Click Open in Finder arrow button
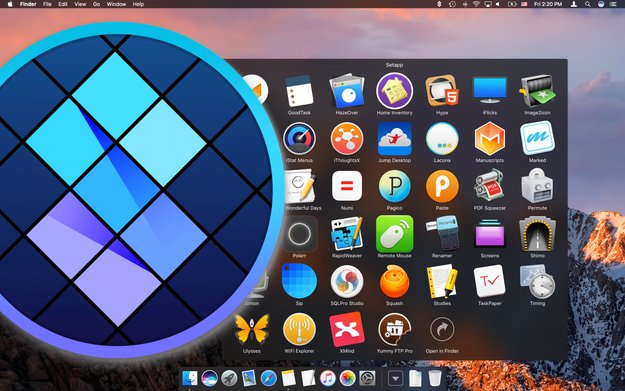The height and width of the screenshot is (391, 625). [x=442, y=329]
